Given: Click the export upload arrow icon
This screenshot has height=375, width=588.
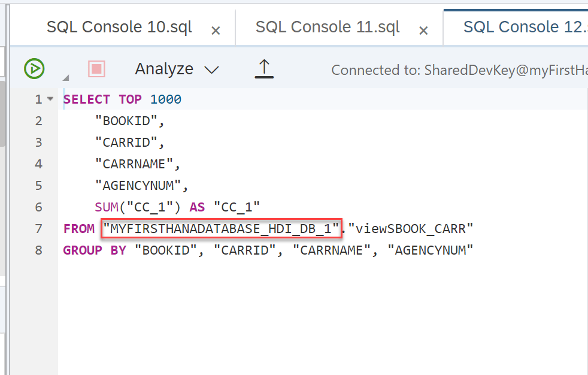Looking at the screenshot, I should tap(264, 69).
